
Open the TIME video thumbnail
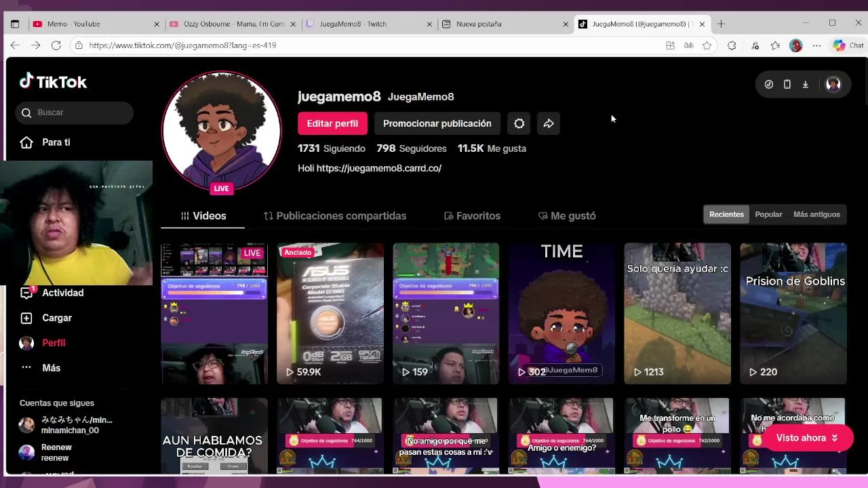coord(561,314)
